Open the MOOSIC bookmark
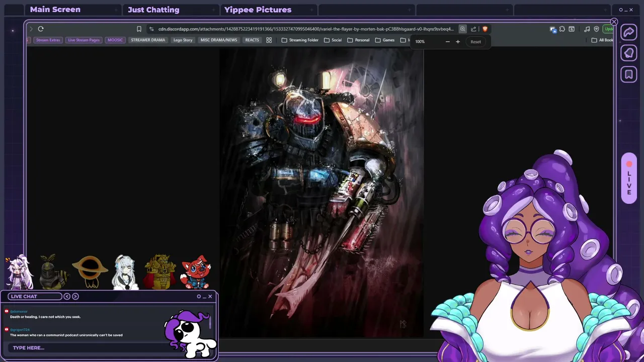The width and height of the screenshot is (644, 362). (x=115, y=40)
